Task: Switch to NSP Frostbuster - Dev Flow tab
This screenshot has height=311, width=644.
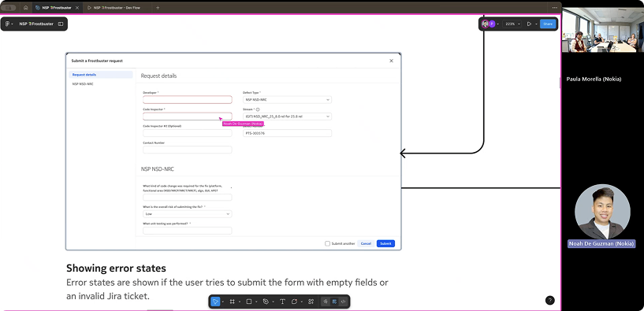Action: point(116,7)
